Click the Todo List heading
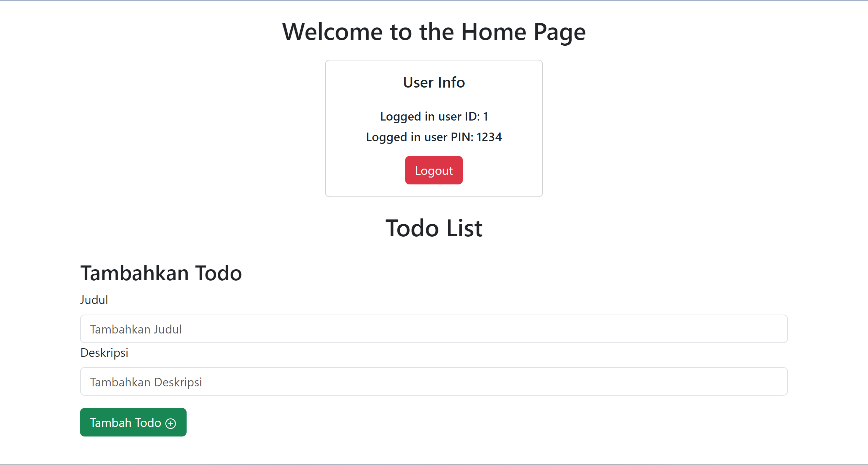The height and width of the screenshot is (465, 868). 434,228
